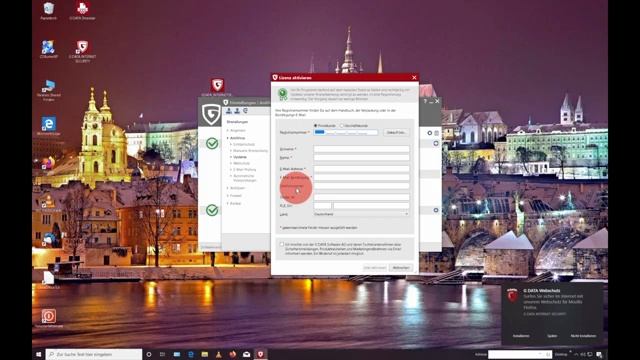Image resolution: width=640 pixels, height=360 pixels.
Task: Click Später in Webschutz notification
Action: click(x=552, y=336)
